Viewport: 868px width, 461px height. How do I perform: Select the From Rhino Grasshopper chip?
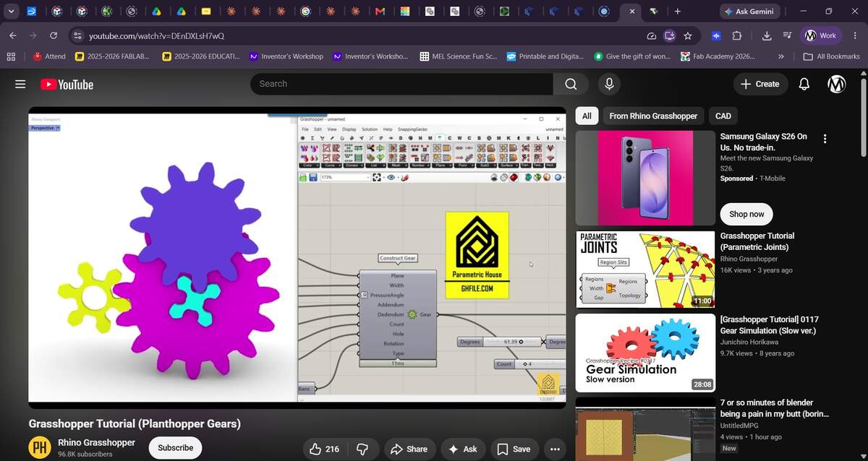click(653, 116)
